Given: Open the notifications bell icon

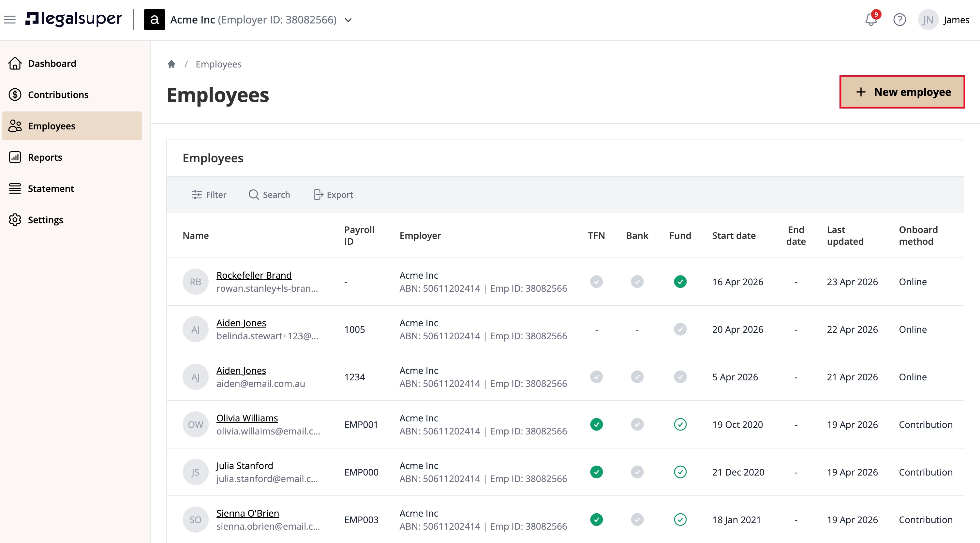Looking at the screenshot, I should [x=871, y=20].
